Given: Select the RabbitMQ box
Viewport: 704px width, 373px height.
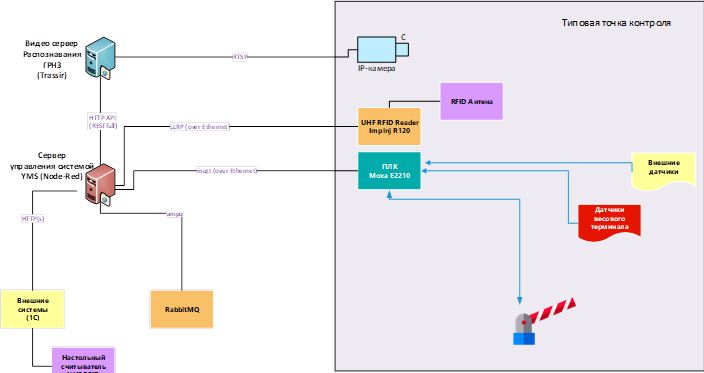Looking at the screenshot, I should [x=182, y=309].
